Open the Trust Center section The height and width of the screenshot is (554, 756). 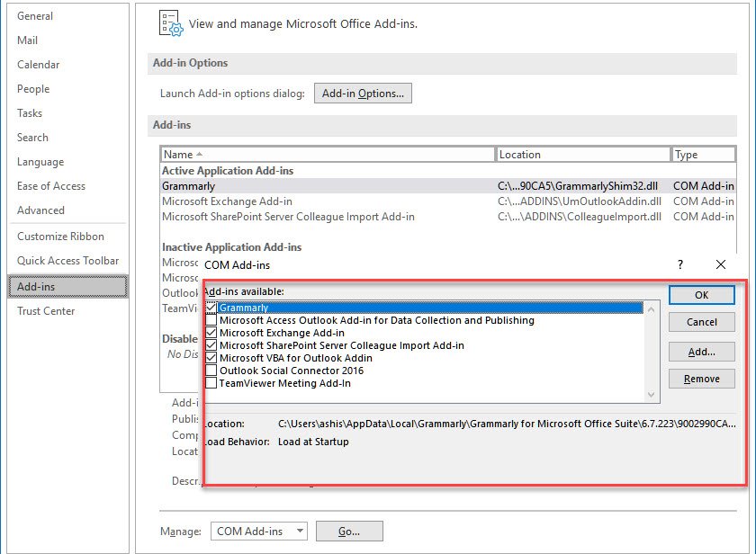(46, 310)
